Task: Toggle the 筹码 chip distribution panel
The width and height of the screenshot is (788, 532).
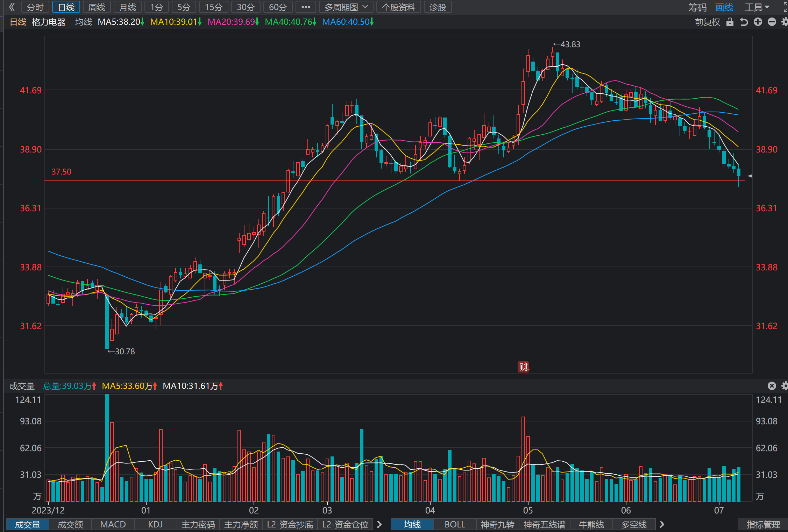Action: [x=697, y=7]
